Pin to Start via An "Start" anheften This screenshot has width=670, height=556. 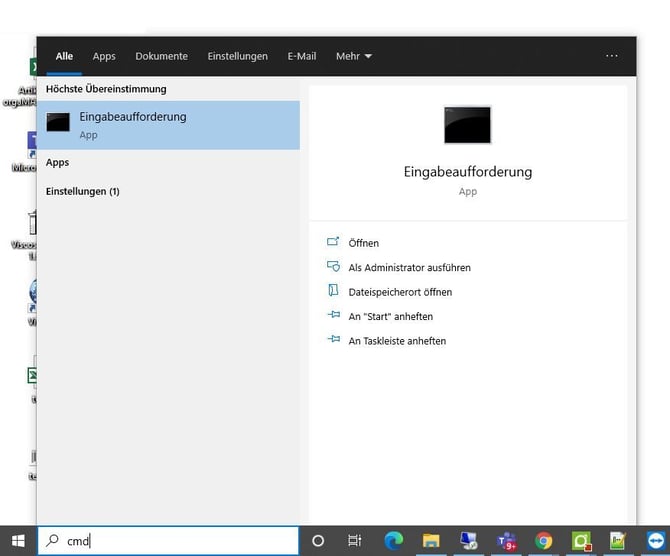390,317
